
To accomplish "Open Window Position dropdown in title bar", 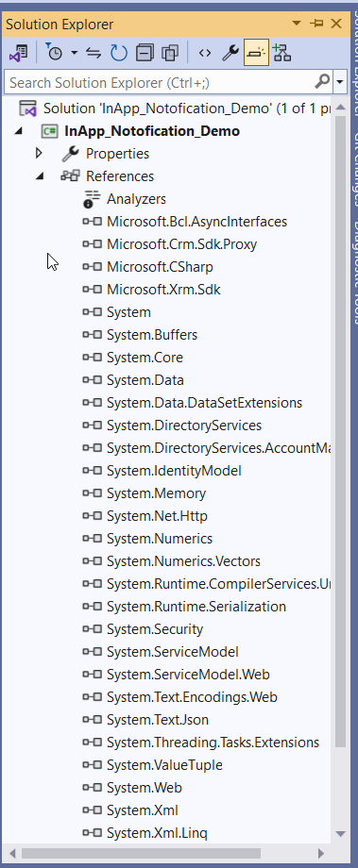I will pyautogui.click(x=297, y=24).
